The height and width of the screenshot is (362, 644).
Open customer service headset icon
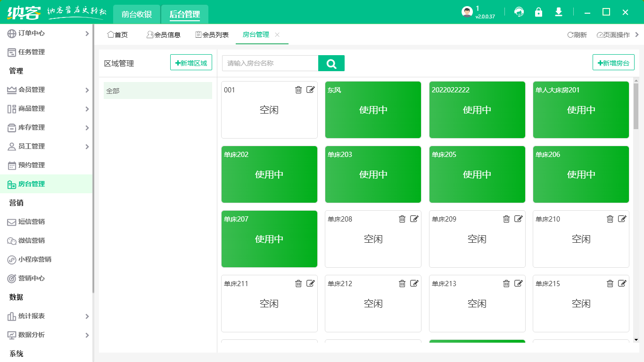click(x=519, y=12)
